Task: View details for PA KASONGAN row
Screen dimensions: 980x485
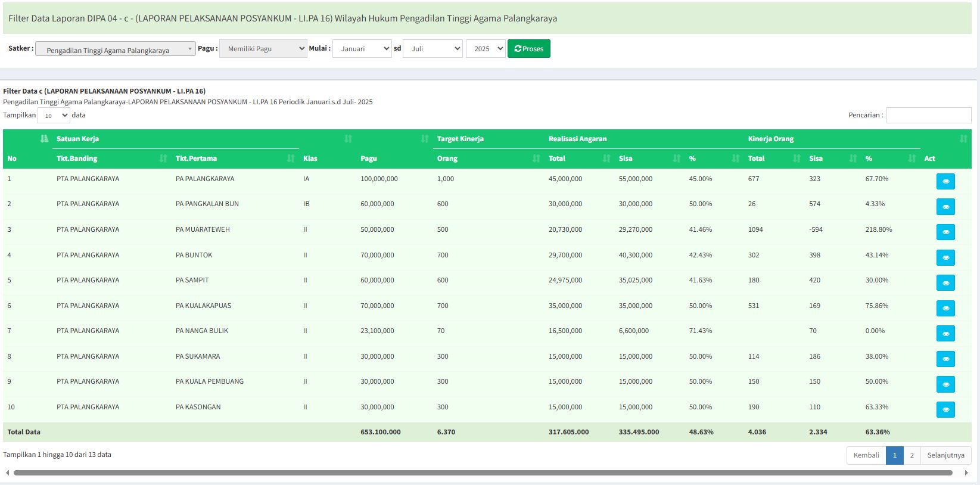Action: 945,409
